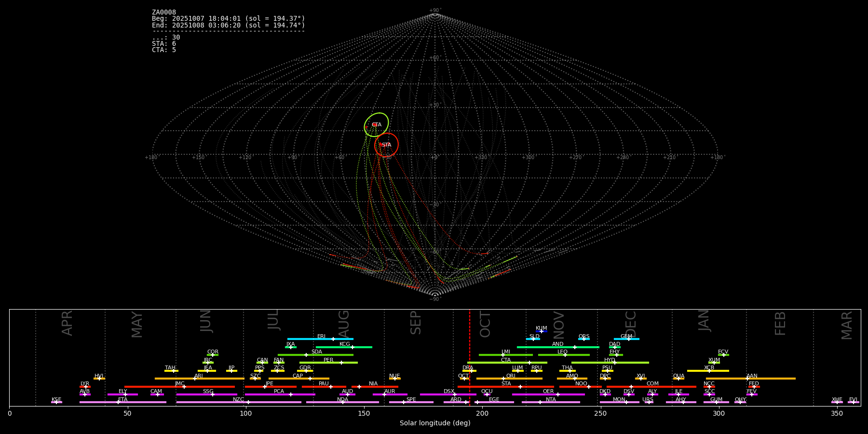Viewport: 868px width, 434px height.
Task: Click the ORI shower label in the timeline
Action: (511, 376)
